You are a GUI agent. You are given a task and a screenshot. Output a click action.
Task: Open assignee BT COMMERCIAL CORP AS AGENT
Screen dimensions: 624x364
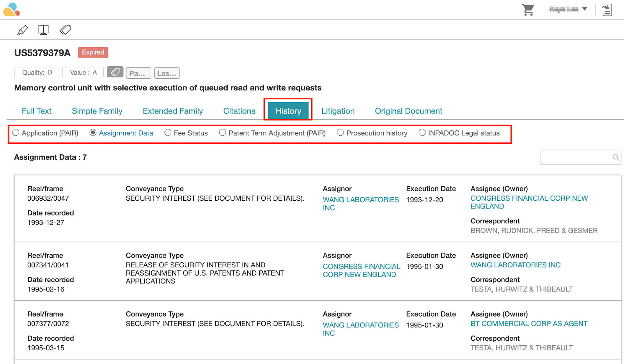[x=529, y=323]
